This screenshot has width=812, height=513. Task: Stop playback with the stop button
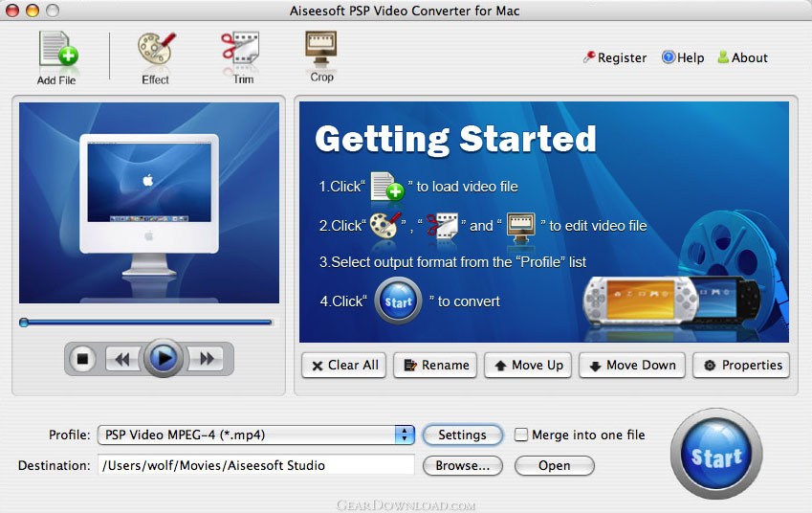pyautogui.click(x=82, y=359)
